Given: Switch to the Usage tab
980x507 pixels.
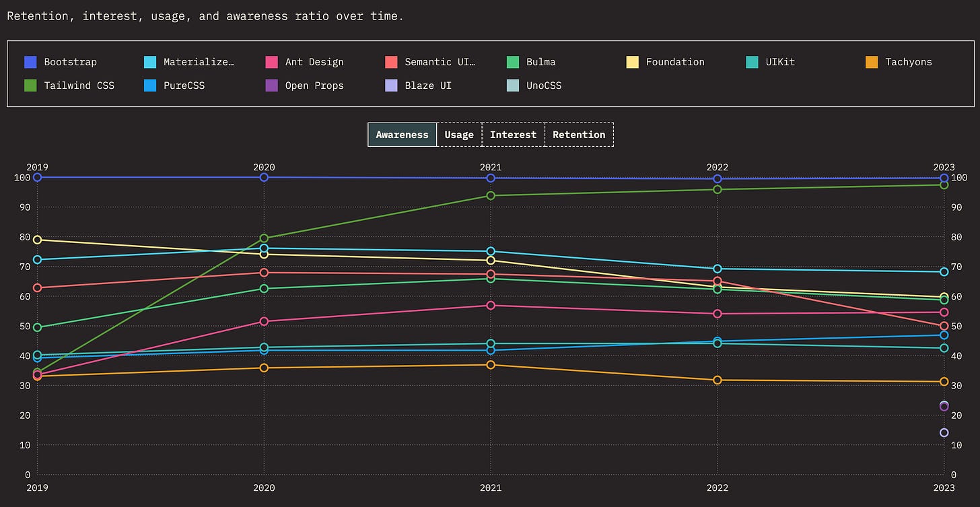Looking at the screenshot, I should (x=459, y=135).
